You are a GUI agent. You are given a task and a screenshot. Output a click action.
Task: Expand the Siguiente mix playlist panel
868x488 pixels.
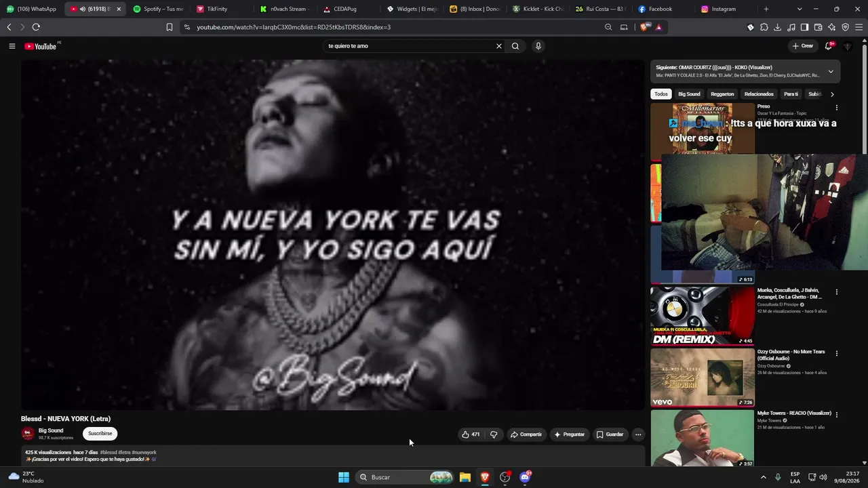(831, 71)
